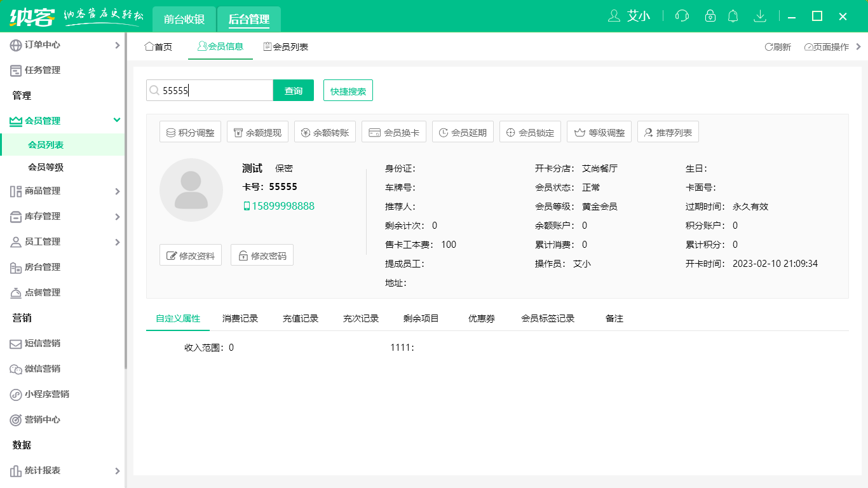Click the member search input field
The image size is (868, 488).
210,90
